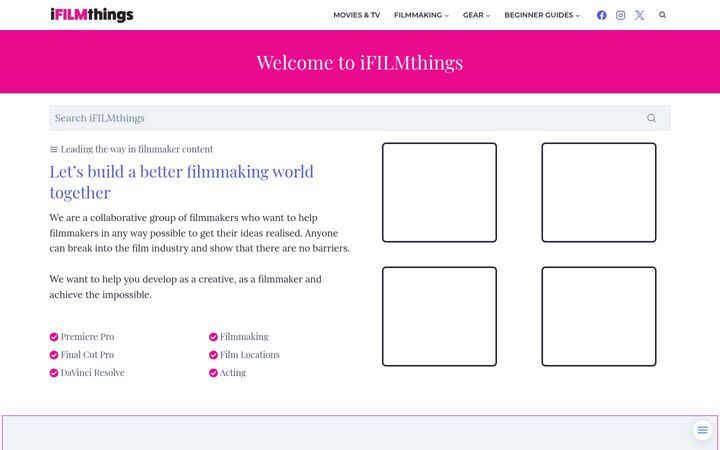The width and height of the screenshot is (720, 450).
Task: Click the top-right empty image card
Action: point(599,192)
